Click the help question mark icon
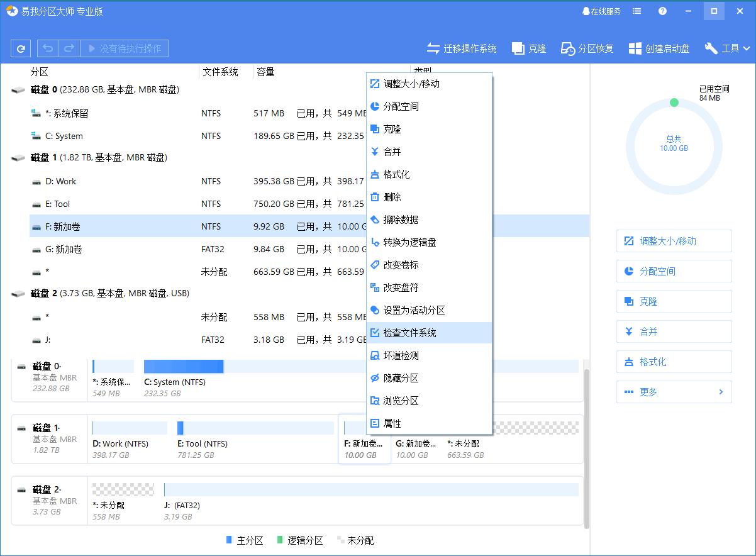The height and width of the screenshot is (556, 756). [x=662, y=11]
